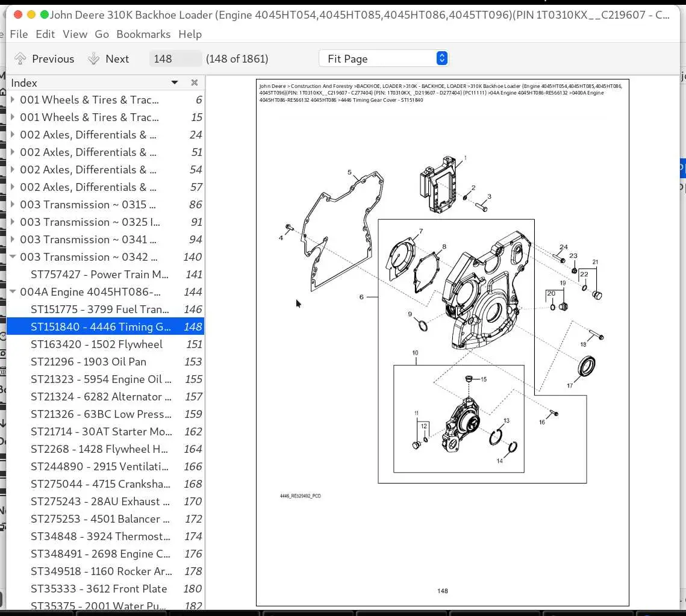Expand the 003 Transmission ~ 0315 entry
Viewport: 686px width, 616px height.
[13, 204]
